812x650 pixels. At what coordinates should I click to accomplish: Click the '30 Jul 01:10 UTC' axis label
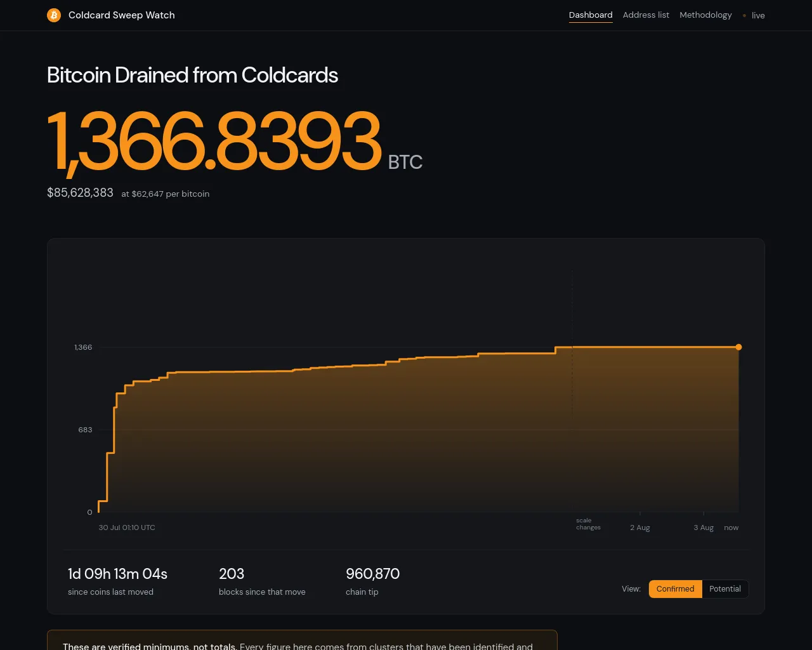[127, 527]
